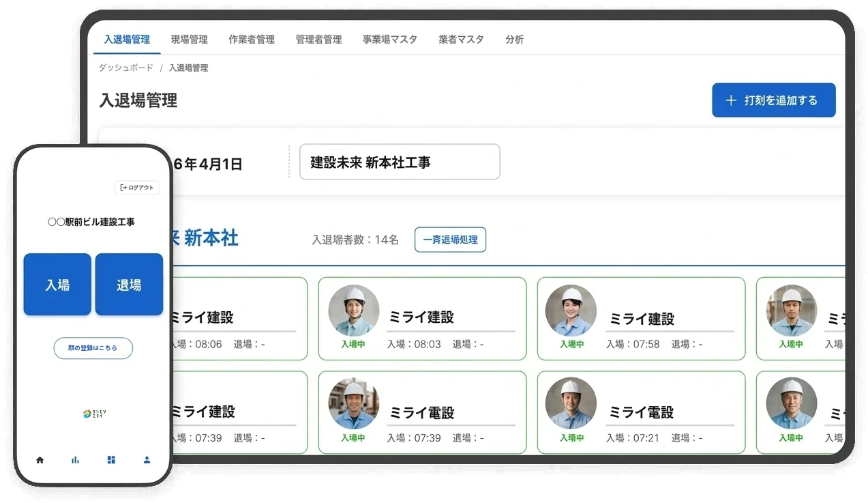Click the 打刻を追加する button
The width and height of the screenshot is (868, 503).
tap(774, 100)
